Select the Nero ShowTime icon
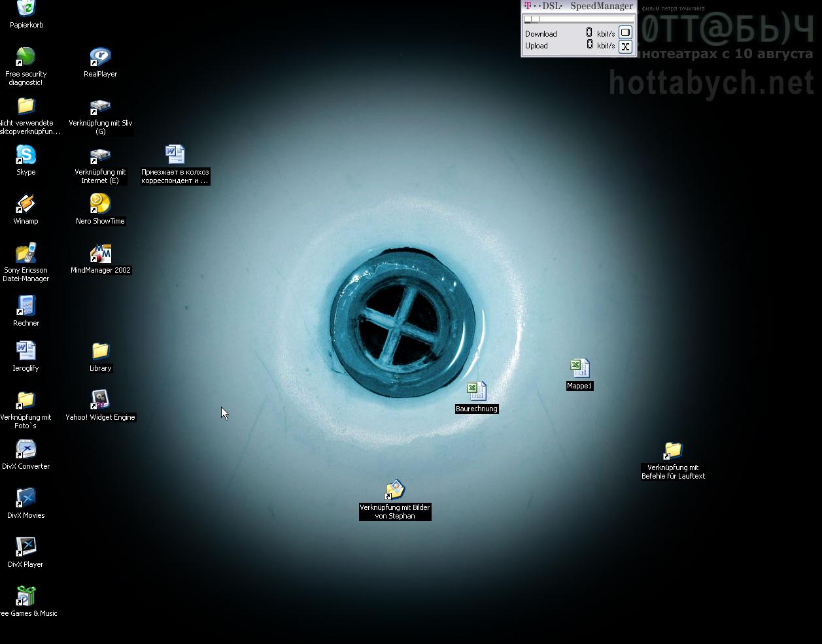This screenshot has height=644, width=822. pyautogui.click(x=100, y=204)
